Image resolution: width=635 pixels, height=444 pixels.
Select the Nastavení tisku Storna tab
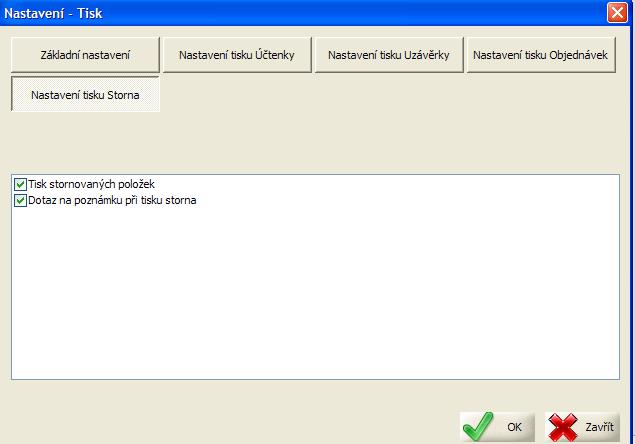(x=85, y=94)
